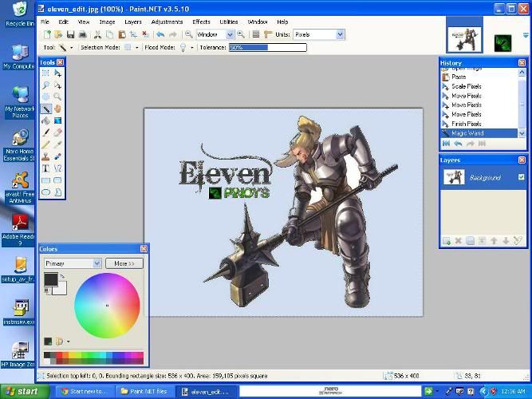532x399 pixels.
Task: Toggle the rulers icon
Action: tap(268, 34)
